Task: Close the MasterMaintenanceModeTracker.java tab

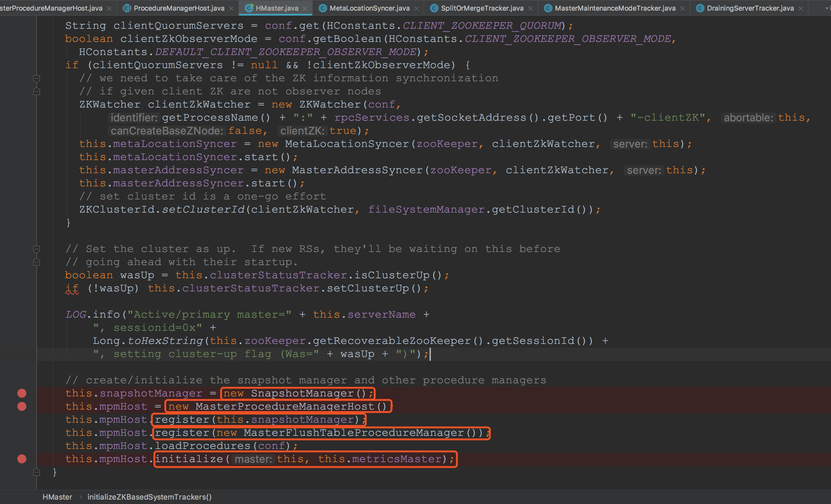Action: (682, 8)
